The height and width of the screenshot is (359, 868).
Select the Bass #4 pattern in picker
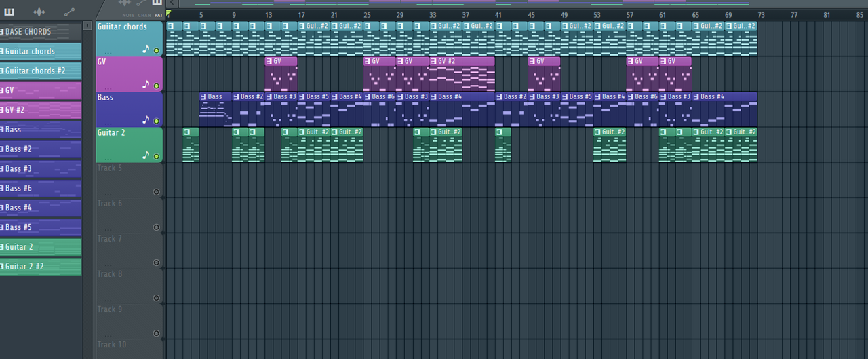coord(41,208)
